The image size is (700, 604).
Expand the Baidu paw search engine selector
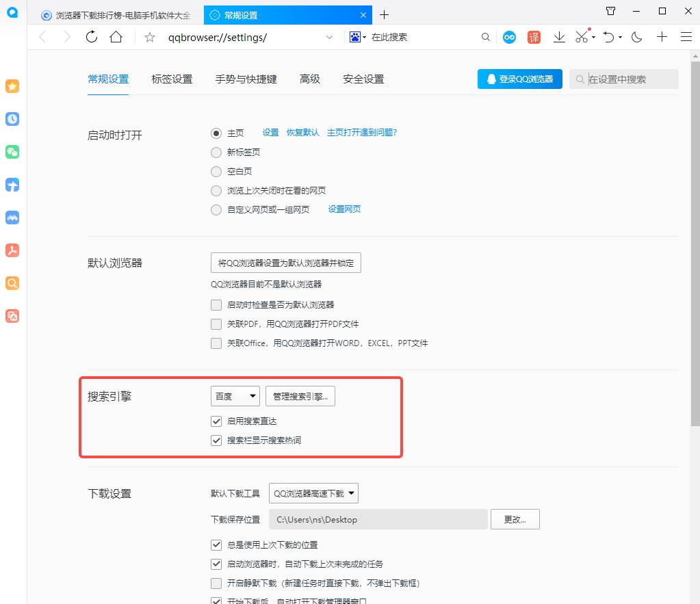coord(358,37)
